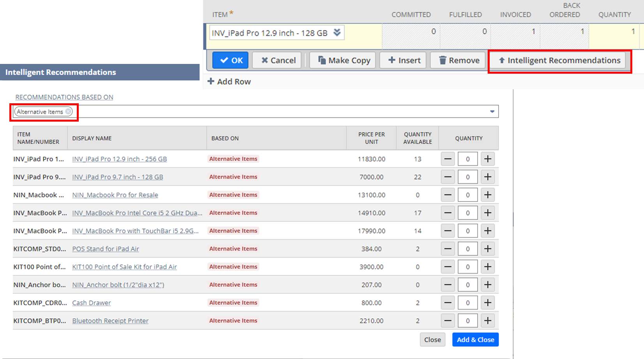Expand the item selector double-chevron
This screenshot has height=359, width=644.
coord(337,32)
